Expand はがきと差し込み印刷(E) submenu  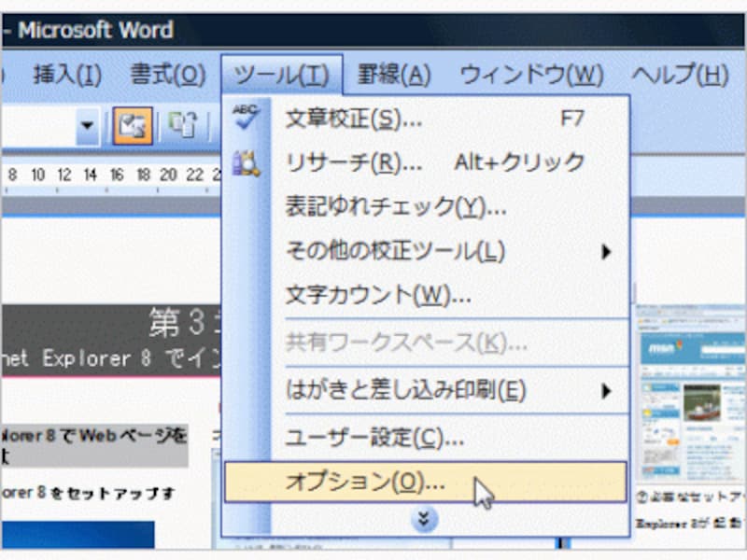click(427, 390)
